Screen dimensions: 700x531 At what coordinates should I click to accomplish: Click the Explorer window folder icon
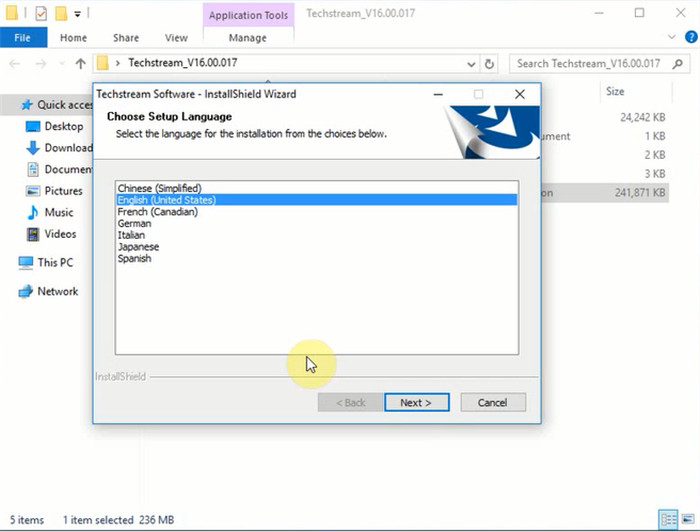(12, 13)
